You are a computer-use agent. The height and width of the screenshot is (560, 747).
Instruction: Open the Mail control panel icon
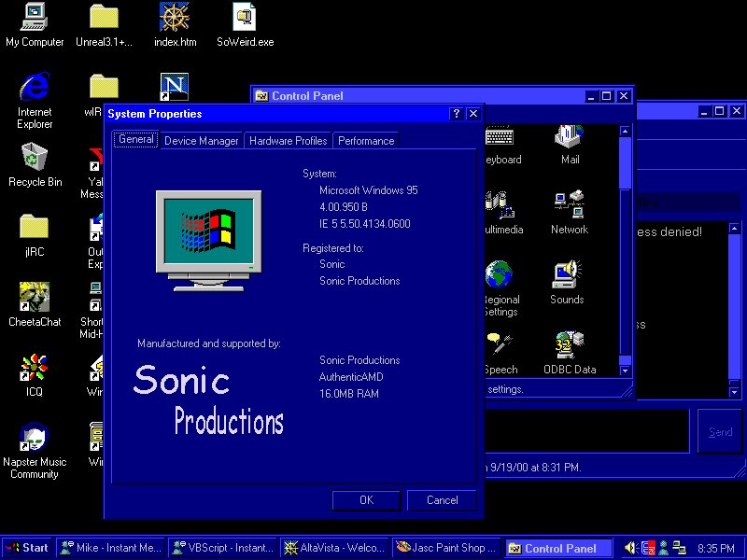[x=570, y=138]
